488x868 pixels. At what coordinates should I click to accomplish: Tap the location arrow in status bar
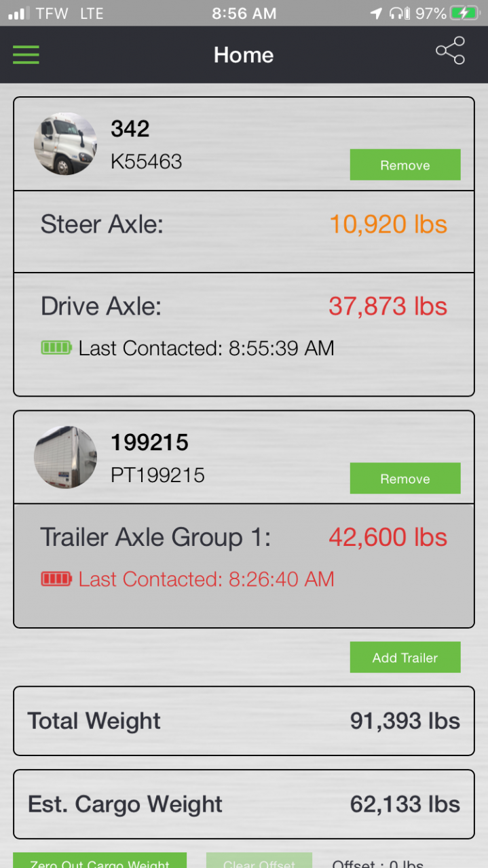(x=376, y=13)
